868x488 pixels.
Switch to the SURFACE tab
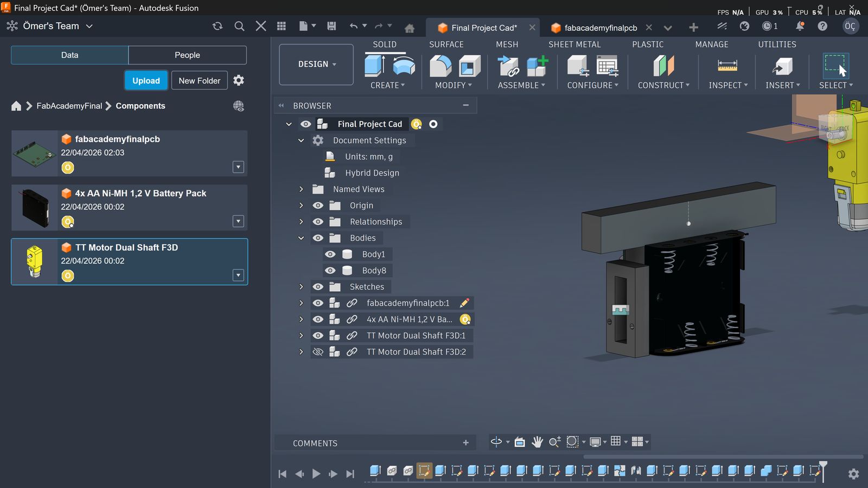tap(446, 44)
